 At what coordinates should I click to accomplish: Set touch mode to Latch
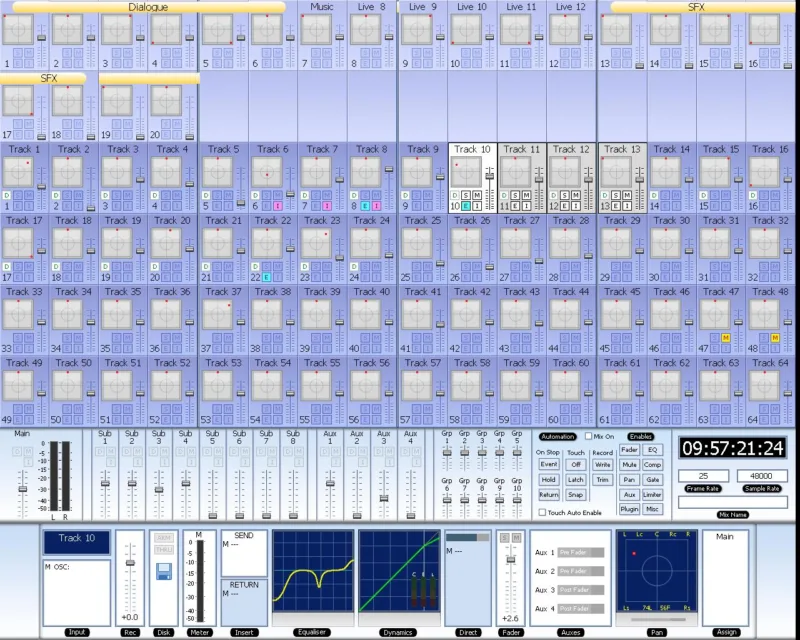[x=576, y=480]
